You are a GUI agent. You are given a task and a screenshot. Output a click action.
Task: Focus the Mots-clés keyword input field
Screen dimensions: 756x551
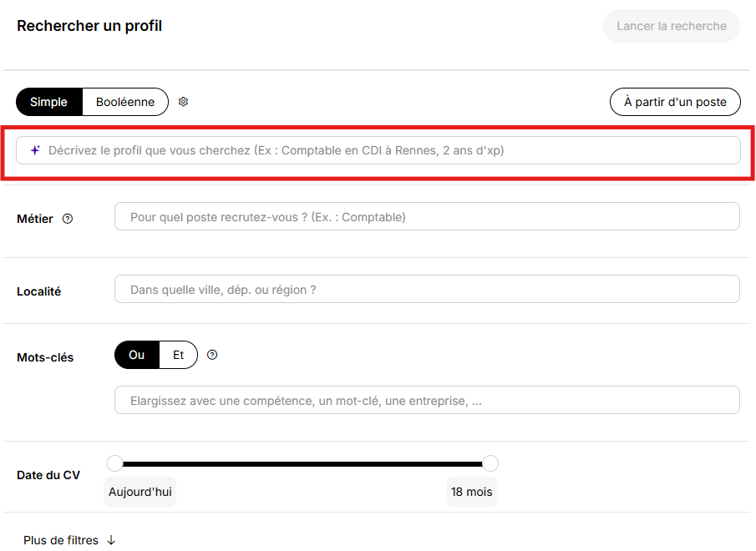[x=427, y=400]
